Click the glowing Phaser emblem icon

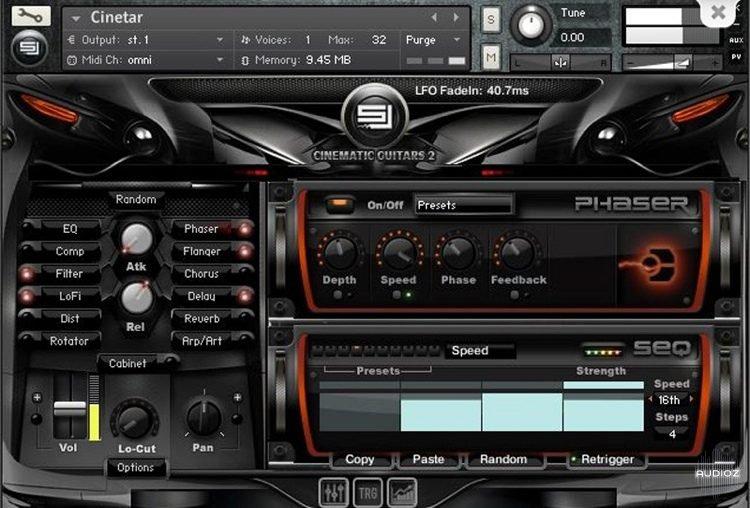point(651,264)
